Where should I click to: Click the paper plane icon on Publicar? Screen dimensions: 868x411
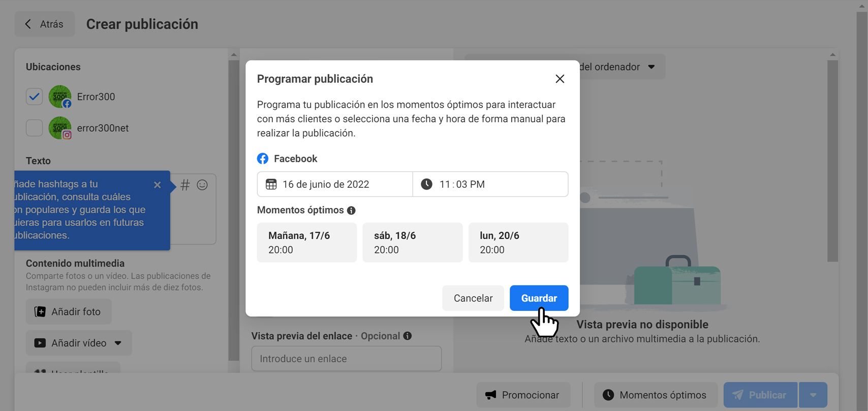pos(738,395)
